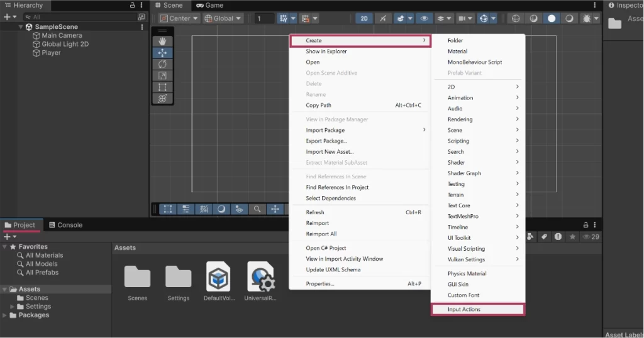Viewport: 644px width, 338px height.
Task: Click the Hierarchy search field
Action: pos(82,17)
